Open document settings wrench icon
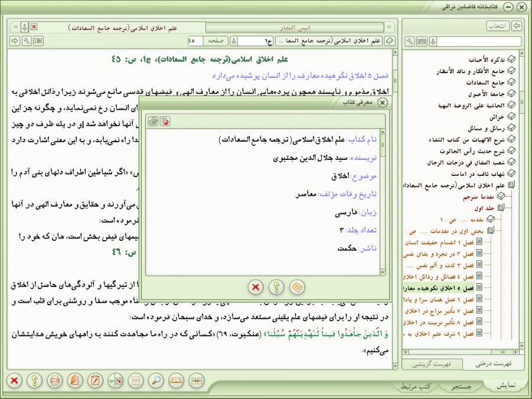This screenshot has height=399, width=532. pos(27,41)
